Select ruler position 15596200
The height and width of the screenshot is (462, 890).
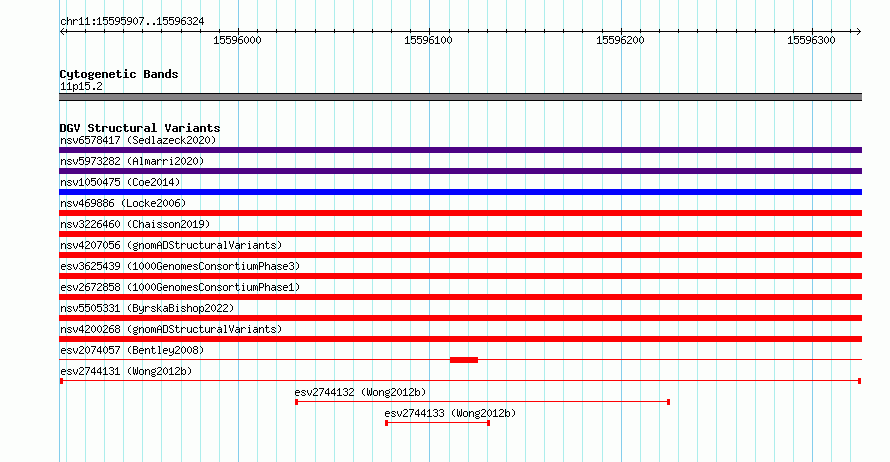(620, 40)
